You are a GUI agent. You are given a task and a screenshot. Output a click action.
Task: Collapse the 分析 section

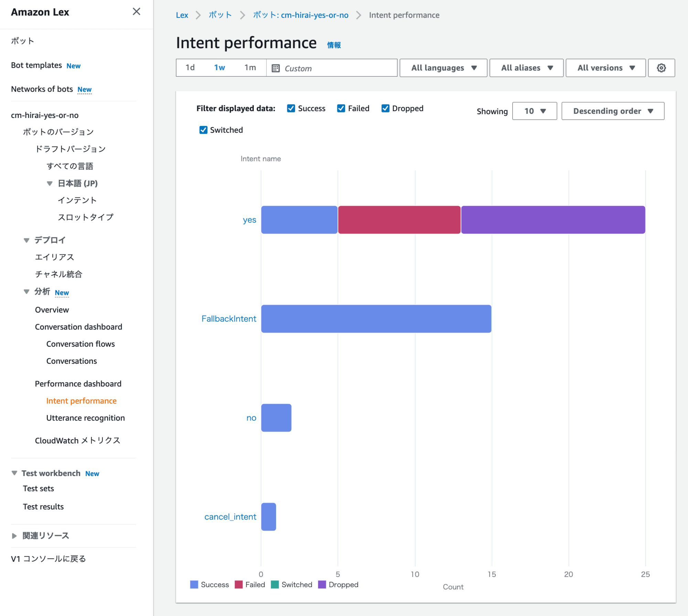pos(26,292)
